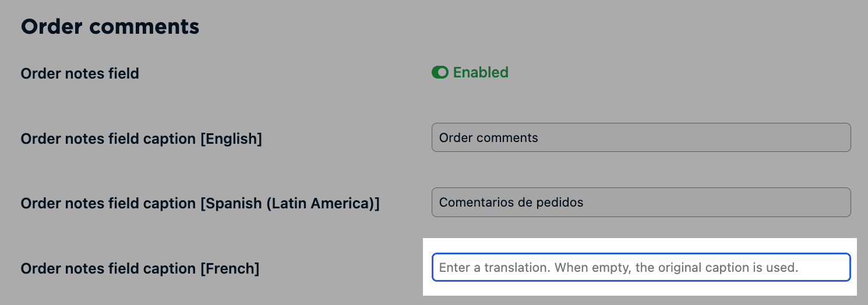Disable order notes via the Enabled switch

(x=440, y=73)
